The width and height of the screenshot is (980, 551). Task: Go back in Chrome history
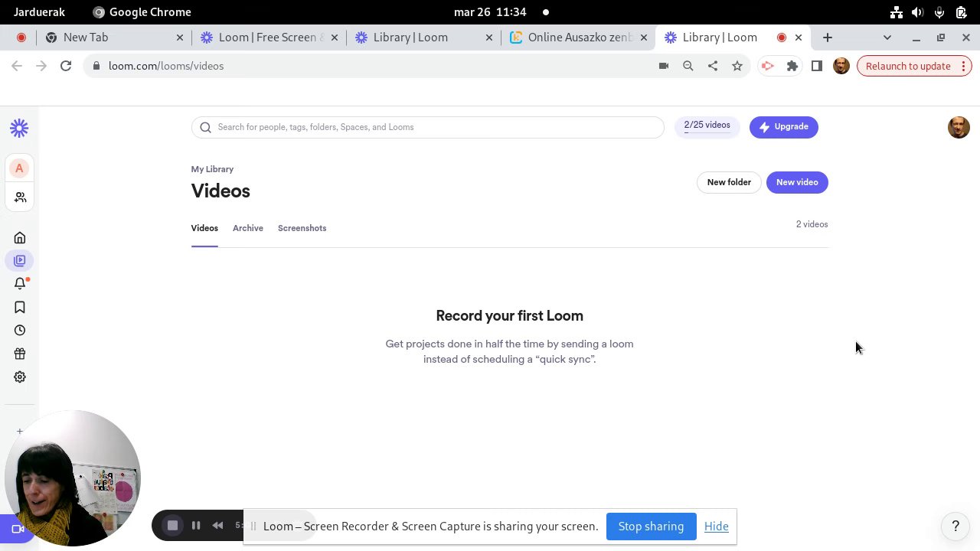(x=17, y=66)
